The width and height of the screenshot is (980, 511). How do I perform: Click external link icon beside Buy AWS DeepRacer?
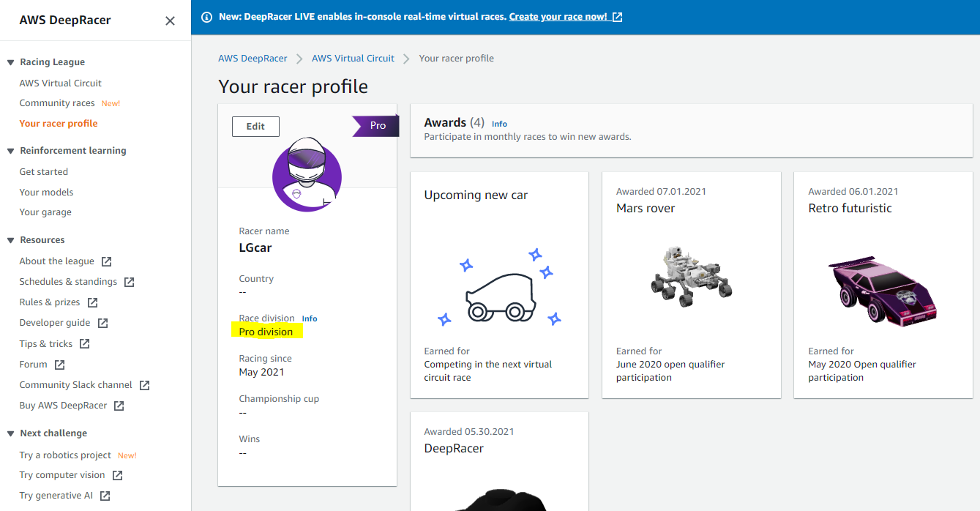(x=119, y=406)
